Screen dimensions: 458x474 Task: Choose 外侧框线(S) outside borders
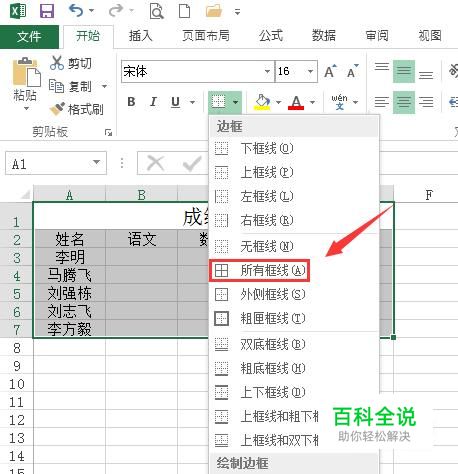pyautogui.click(x=294, y=294)
